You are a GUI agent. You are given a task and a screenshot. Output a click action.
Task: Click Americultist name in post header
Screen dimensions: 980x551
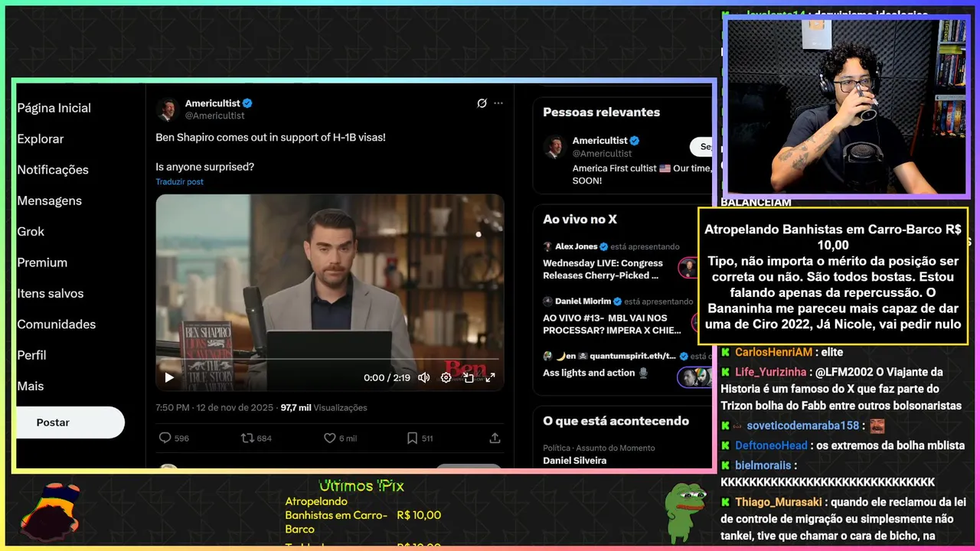tap(213, 103)
